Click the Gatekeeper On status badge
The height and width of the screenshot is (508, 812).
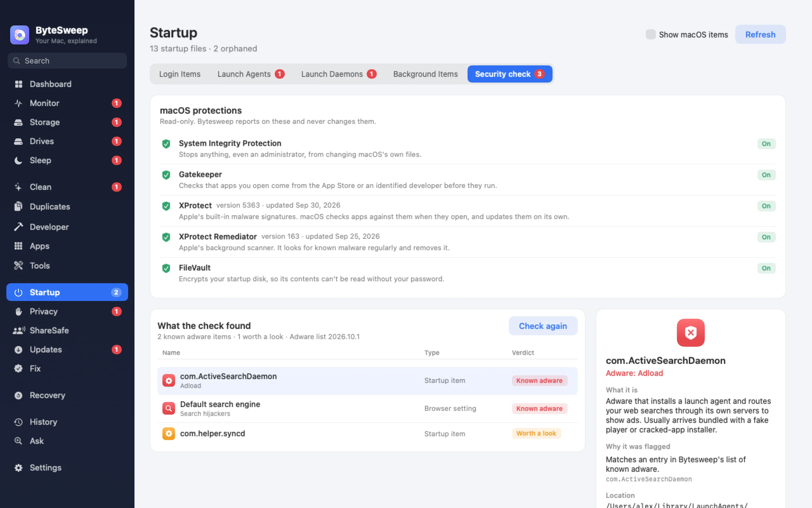(766, 175)
